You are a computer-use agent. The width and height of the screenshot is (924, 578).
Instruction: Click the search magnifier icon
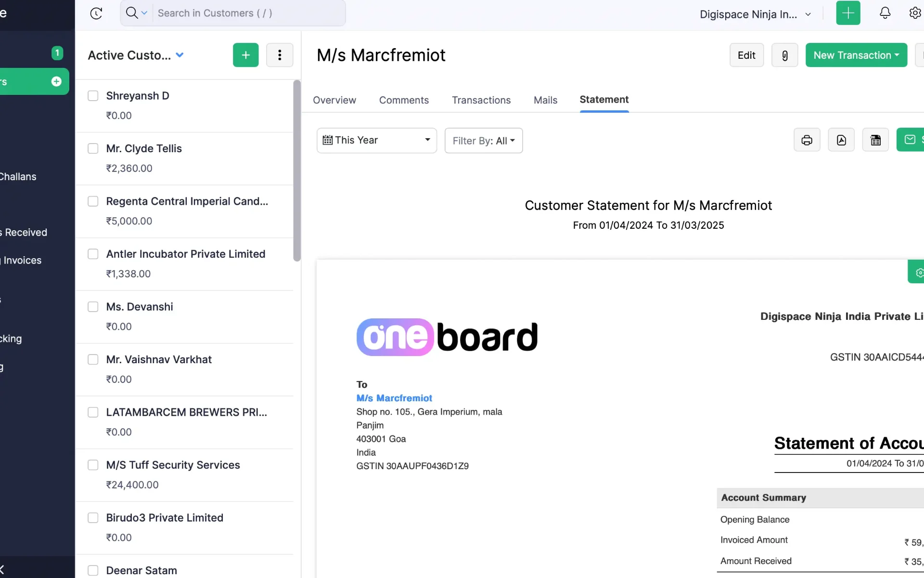131,13
